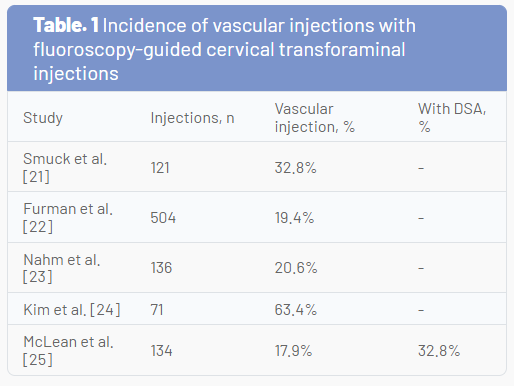Select the Injections, n column header
Image resolution: width=514 pixels, height=386 pixels.
(192, 118)
